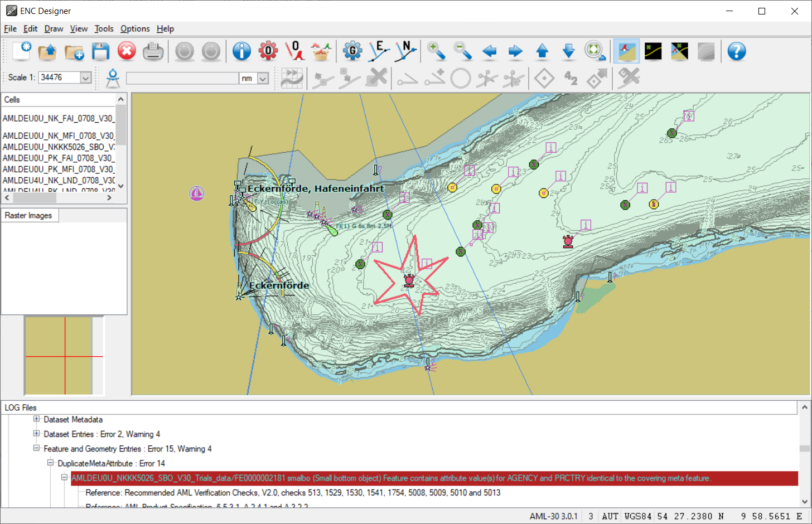This screenshot has height=524, width=812.
Task: Select the compass measure tool icon
Action: pos(113,78)
